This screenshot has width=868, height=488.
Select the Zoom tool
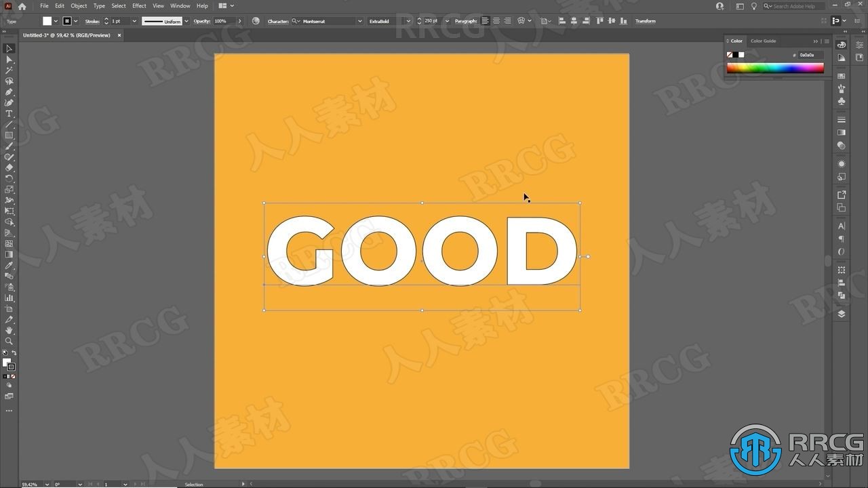[9, 341]
